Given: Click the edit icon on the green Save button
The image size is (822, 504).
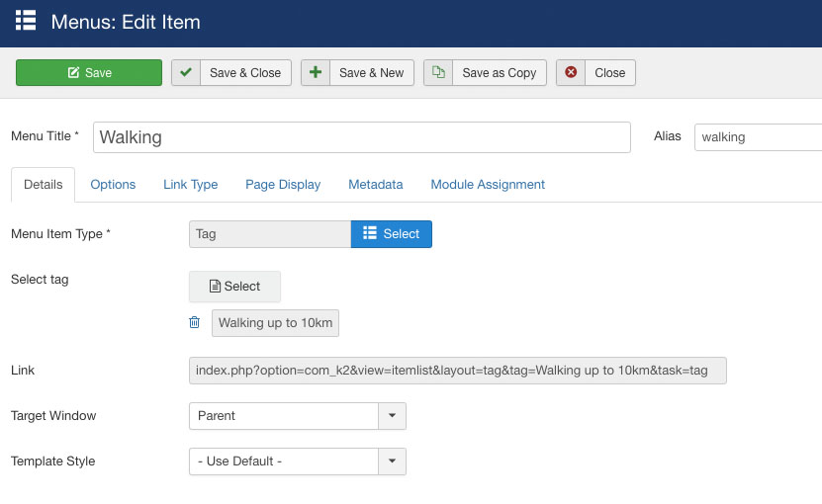Looking at the screenshot, I should click(73, 72).
